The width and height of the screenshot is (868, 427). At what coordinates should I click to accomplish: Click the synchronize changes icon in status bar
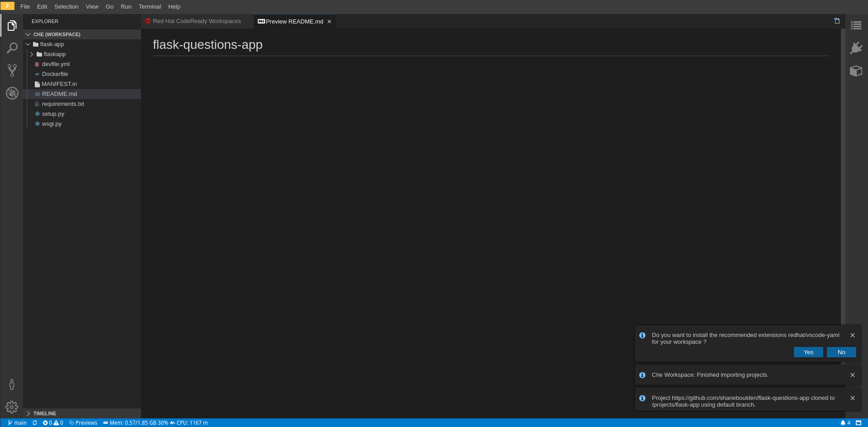[x=35, y=423]
